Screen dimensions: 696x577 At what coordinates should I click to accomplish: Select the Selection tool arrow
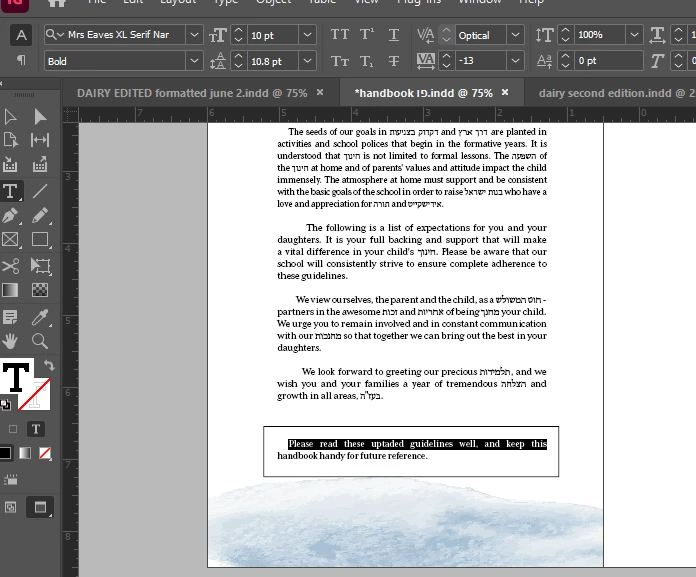point(10,117)
